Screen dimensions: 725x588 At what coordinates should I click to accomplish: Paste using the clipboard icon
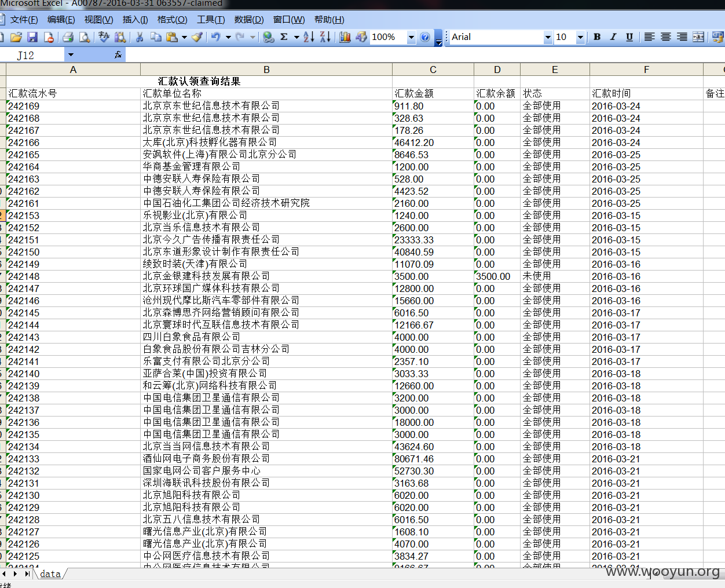tap(172, 37)
